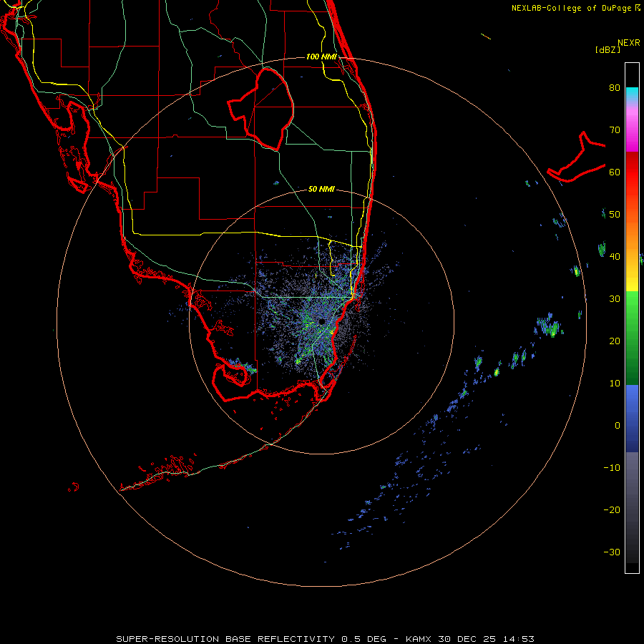Click the 50 value on dBZ scale
This screenshot has width=644, height=644.
pos(615,215)
